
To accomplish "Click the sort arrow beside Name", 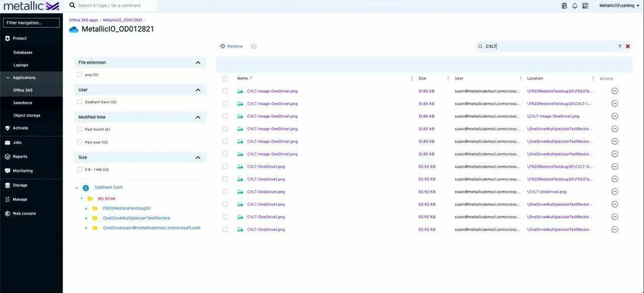I will [x=251, y=78].
